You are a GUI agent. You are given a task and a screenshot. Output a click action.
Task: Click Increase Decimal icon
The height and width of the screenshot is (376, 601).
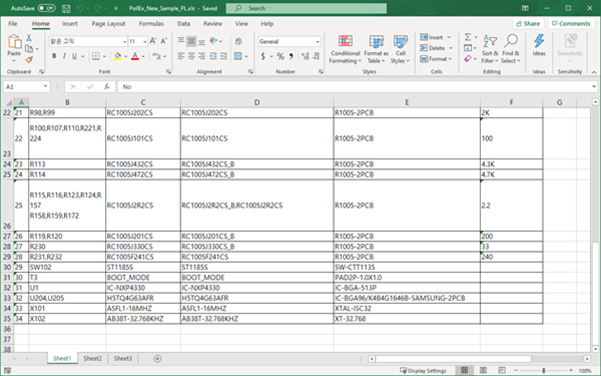tap(305, 56)
